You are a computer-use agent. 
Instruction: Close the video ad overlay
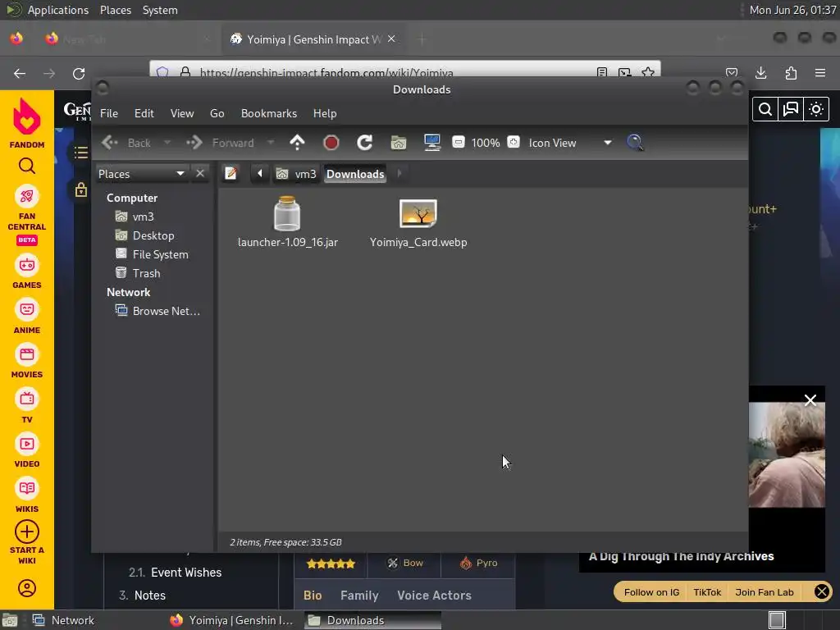(x=810, y=400)
